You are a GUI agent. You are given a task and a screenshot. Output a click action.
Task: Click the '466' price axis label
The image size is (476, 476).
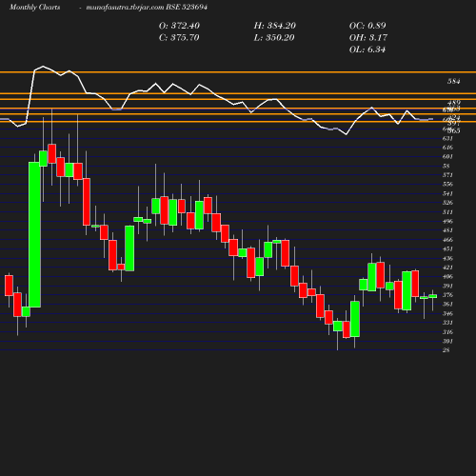(x=447, y=240)
